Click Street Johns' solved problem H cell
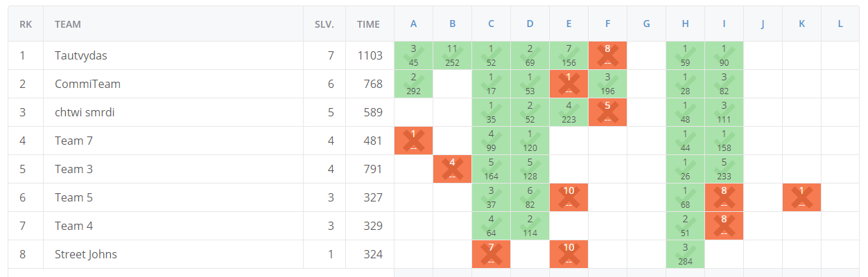This screenshot has width=868, height=277. (685, 254)
